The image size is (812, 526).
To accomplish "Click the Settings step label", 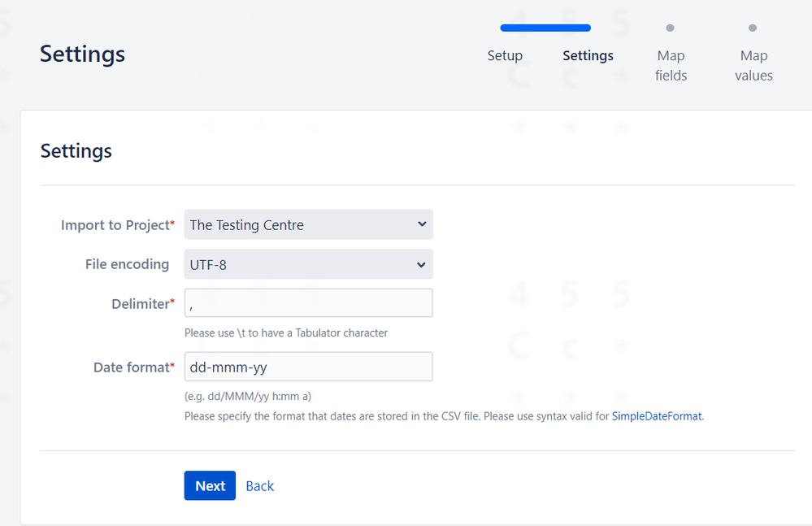I will point(588,55).
